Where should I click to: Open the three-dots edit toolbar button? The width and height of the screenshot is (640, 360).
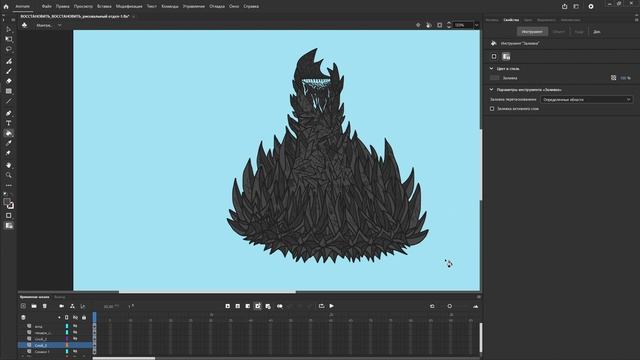click(x=9, y=185)
